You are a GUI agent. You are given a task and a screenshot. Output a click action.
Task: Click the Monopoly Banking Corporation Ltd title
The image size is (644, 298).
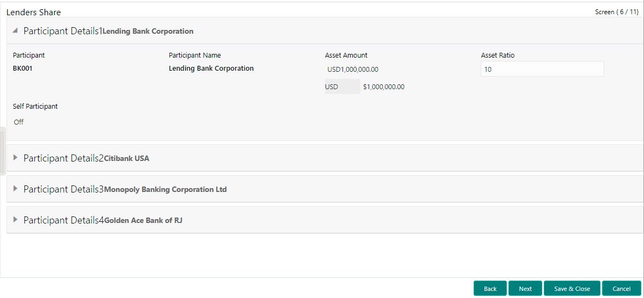pyautogui.click(x=165, y=190)
